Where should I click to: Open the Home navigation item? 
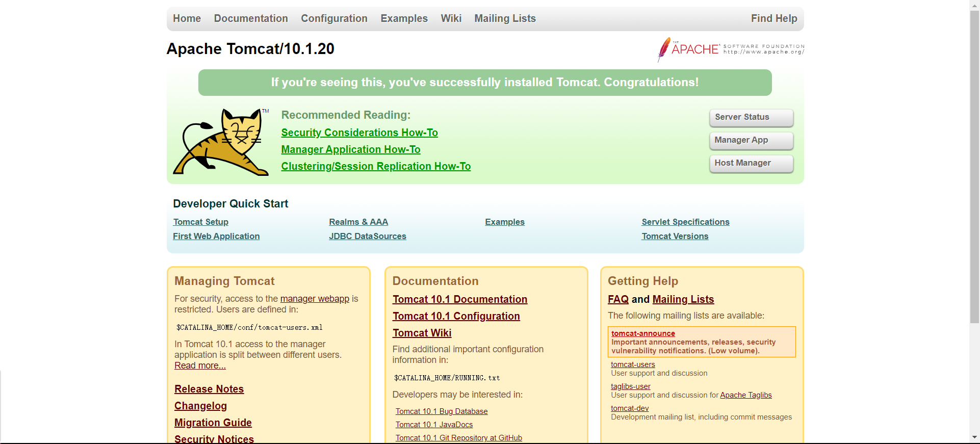[187, 18]
